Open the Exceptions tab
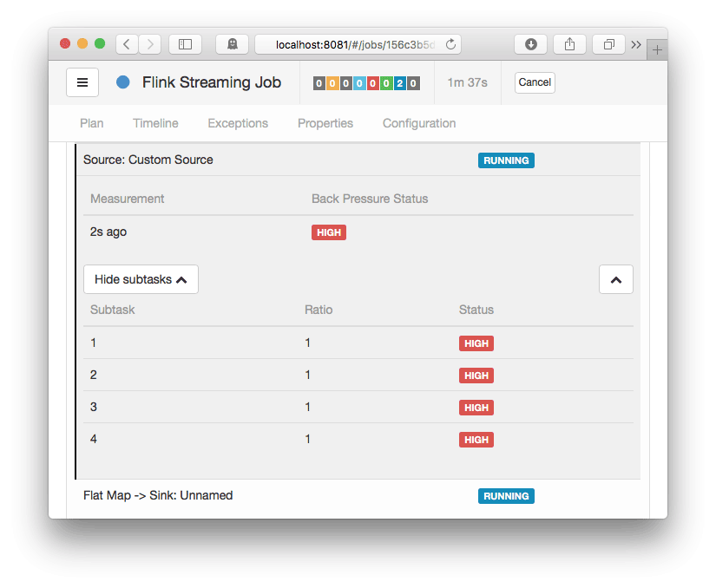The height and width of the screenshot is (588, 716). [238, 123]
